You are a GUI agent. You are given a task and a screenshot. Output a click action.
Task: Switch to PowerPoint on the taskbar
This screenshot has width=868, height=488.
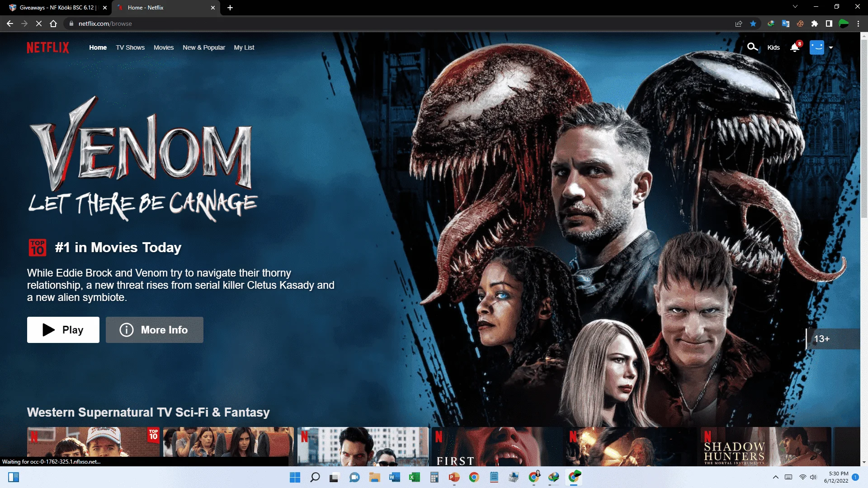[454, 477]
